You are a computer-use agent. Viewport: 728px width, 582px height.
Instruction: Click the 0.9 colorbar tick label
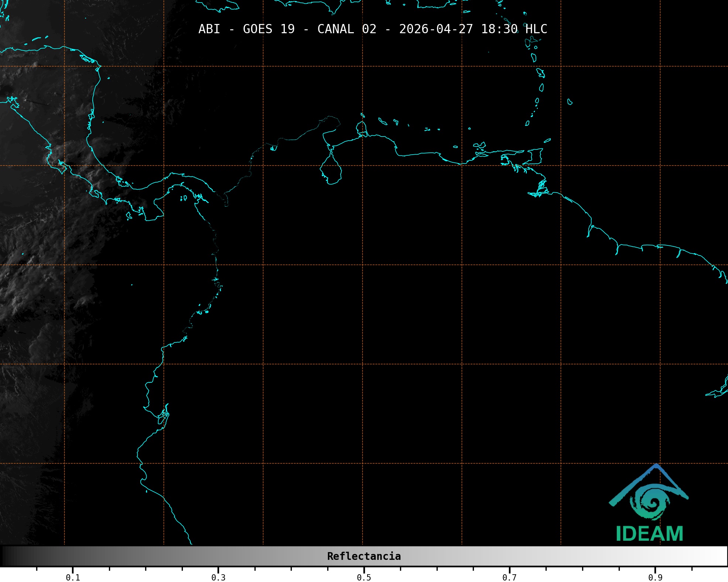coord(655,578)
